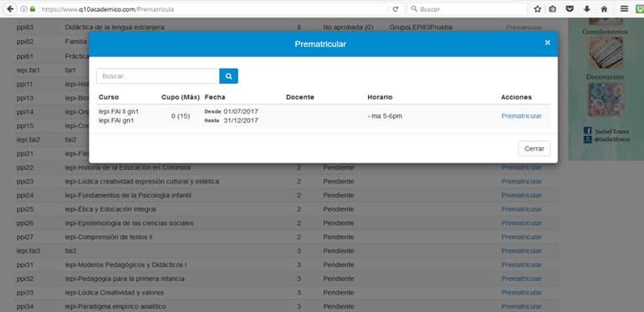Viewport: 644px width, 312px height.
Task: Click Prematricular link for Lúdica Creatividad y valores
Action: (x=522, y=293)
